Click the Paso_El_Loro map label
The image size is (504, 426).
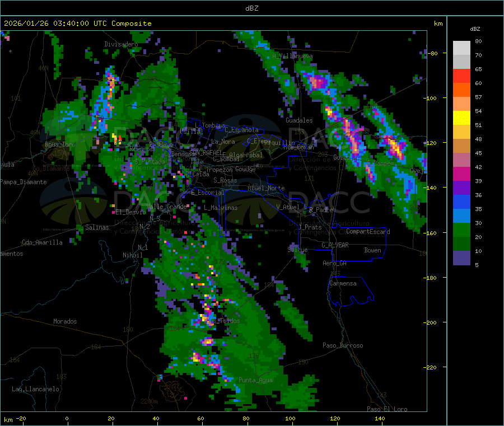tap(387, 409)
